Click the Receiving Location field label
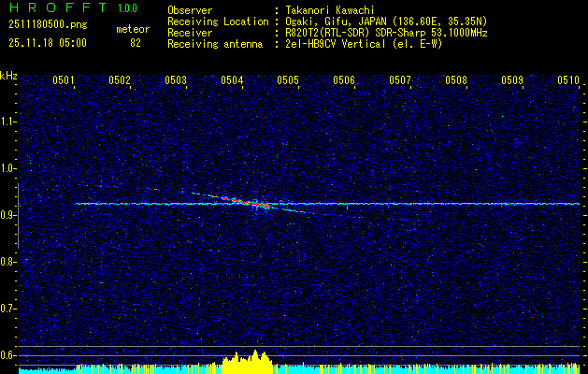 (x=218, y=22)
